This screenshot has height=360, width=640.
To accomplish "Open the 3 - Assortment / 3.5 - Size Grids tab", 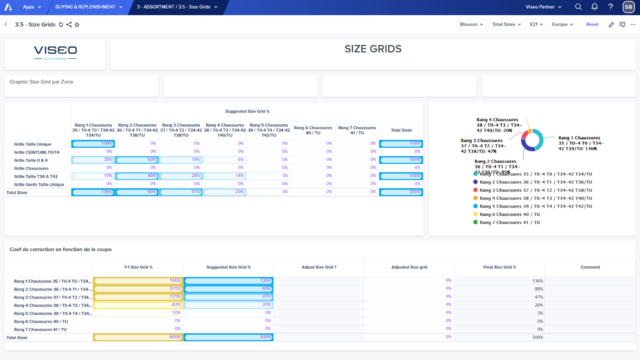I will (x=177, y=7).
